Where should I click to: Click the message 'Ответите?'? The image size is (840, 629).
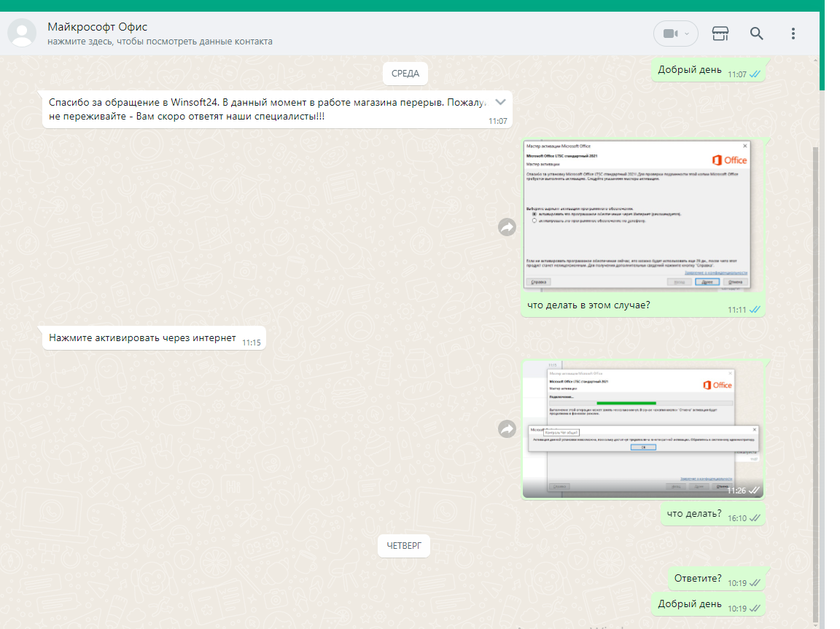click(x=716, y=579)
